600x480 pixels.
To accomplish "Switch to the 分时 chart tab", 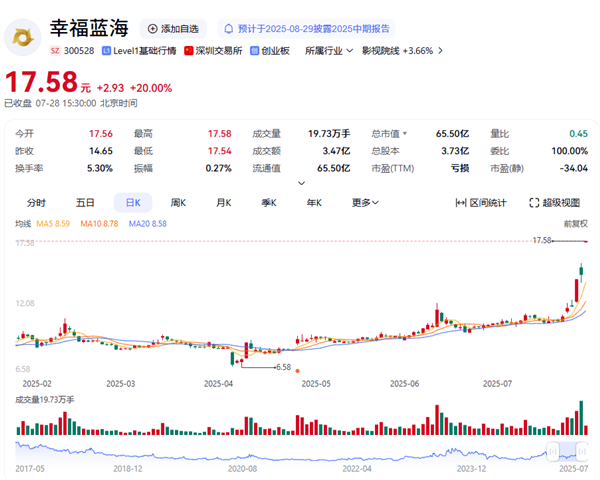I will tap(36, 202).
